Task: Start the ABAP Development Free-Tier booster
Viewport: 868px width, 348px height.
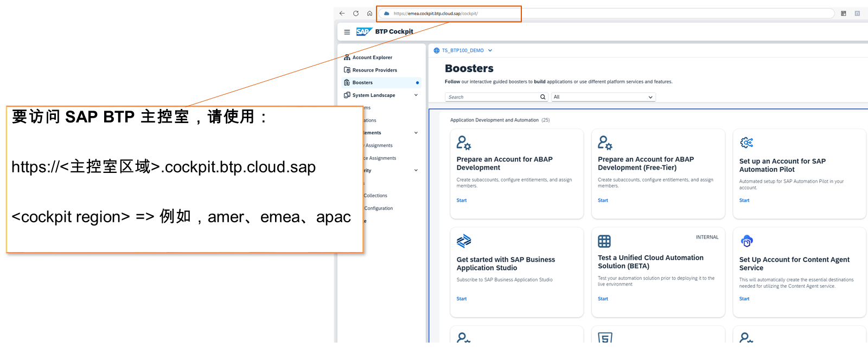Action: point(603,201)
